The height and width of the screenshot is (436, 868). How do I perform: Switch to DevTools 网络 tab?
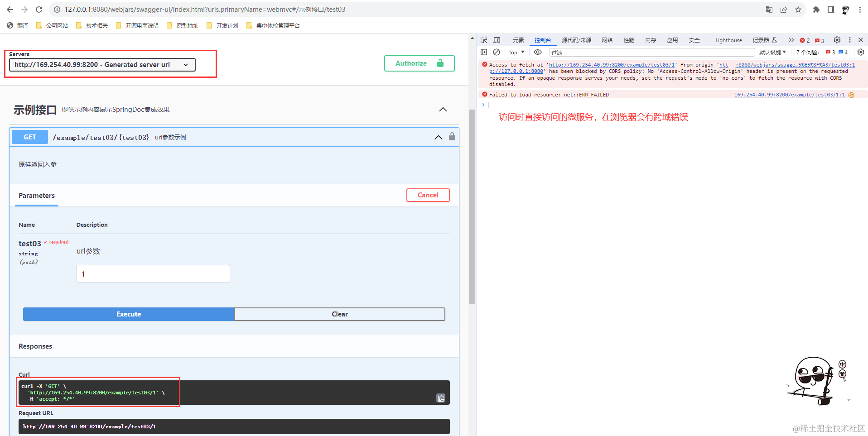click(x=607, y=40)
